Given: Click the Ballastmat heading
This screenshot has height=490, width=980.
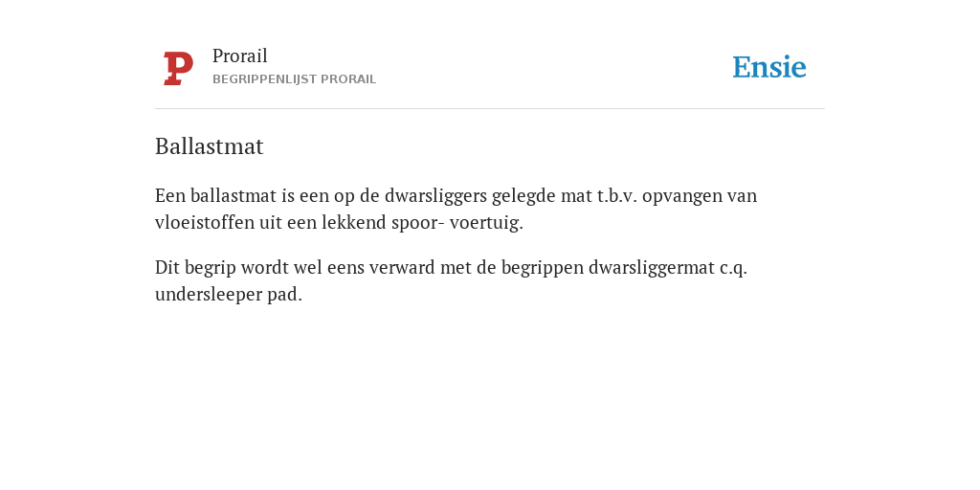Looking at the screenshot, I should (210, 146).
